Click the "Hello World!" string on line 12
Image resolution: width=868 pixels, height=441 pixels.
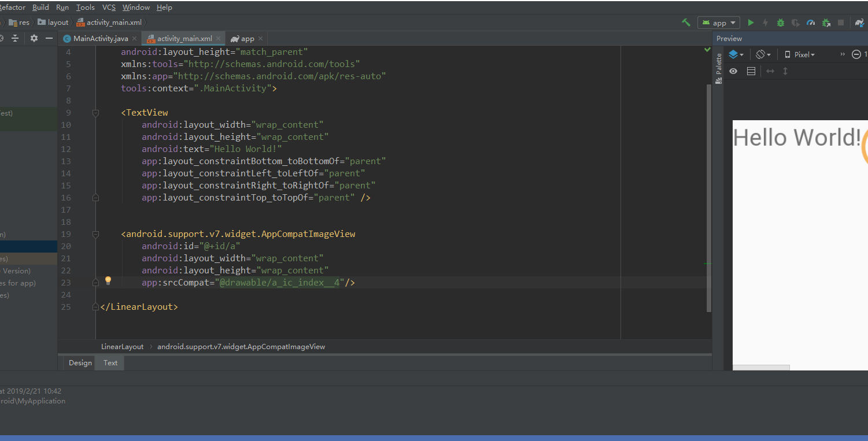tap(246, 149)
